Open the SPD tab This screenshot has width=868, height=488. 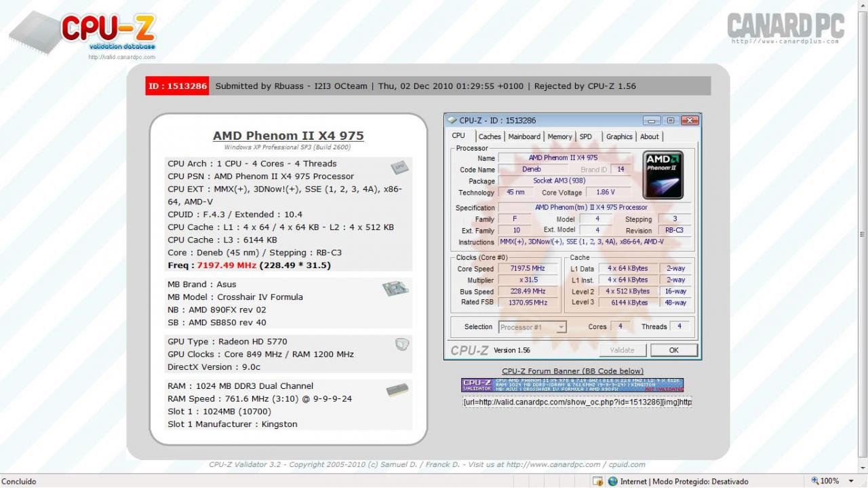tap(586, 136)
